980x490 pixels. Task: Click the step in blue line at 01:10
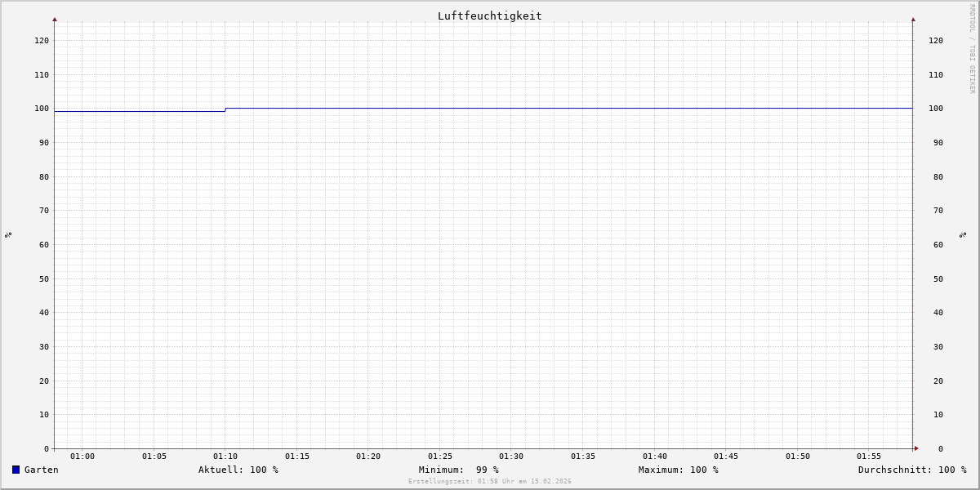(225, 109)
